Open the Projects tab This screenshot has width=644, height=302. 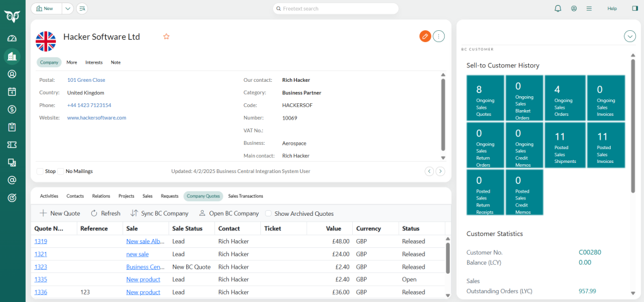[126, 196]
